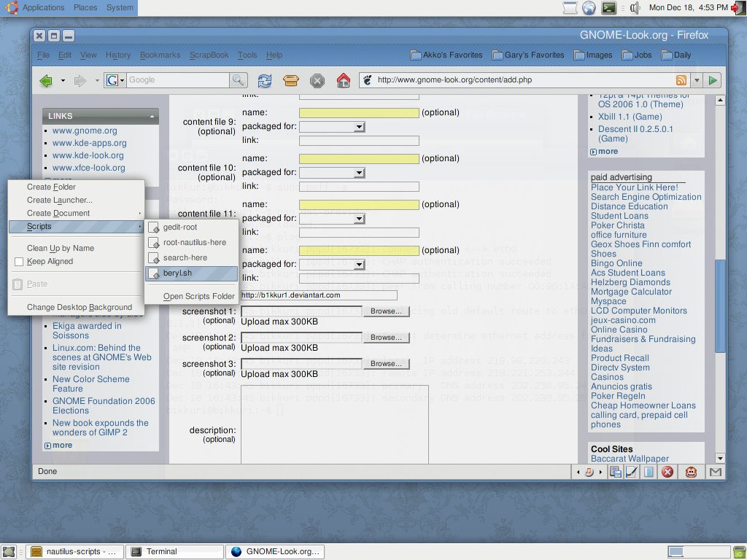747x560 pixels.
Task: Click the green Go arrow button
Action: 713,80
